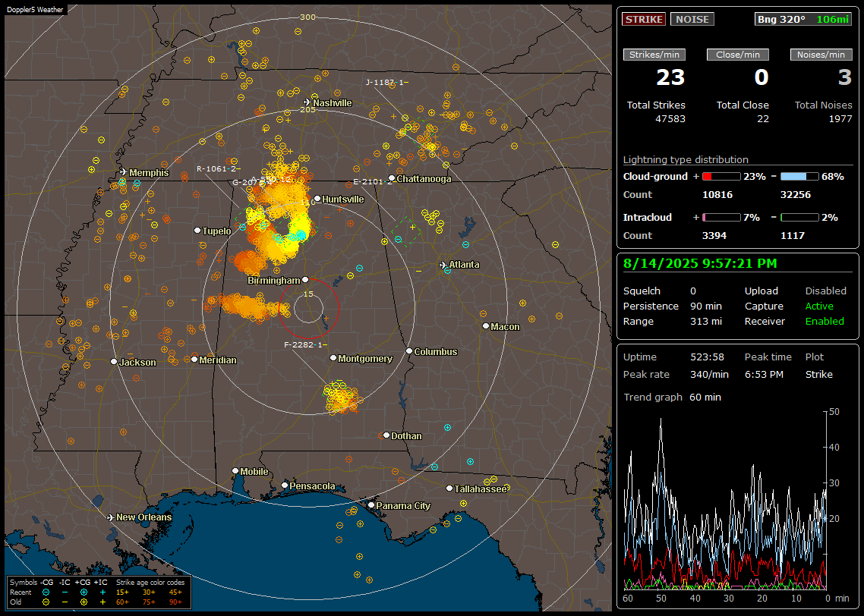Click the 45+ strike age color code
Image resolution: width=864 pixels, height=616 pixels.
tap(175, 592)
